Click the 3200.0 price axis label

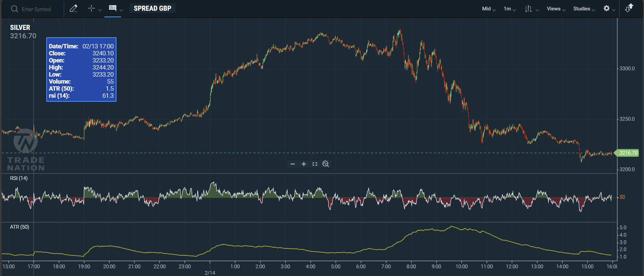pyautogui.click(x=627, y=169)
